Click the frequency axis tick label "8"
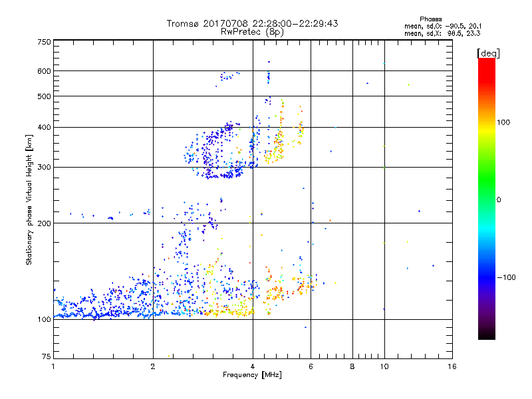This screenshot has width=532, height=399. (x=352, y=366)
